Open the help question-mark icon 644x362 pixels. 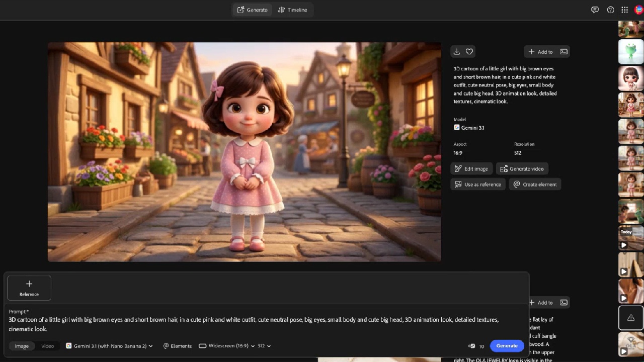[610, 10]
